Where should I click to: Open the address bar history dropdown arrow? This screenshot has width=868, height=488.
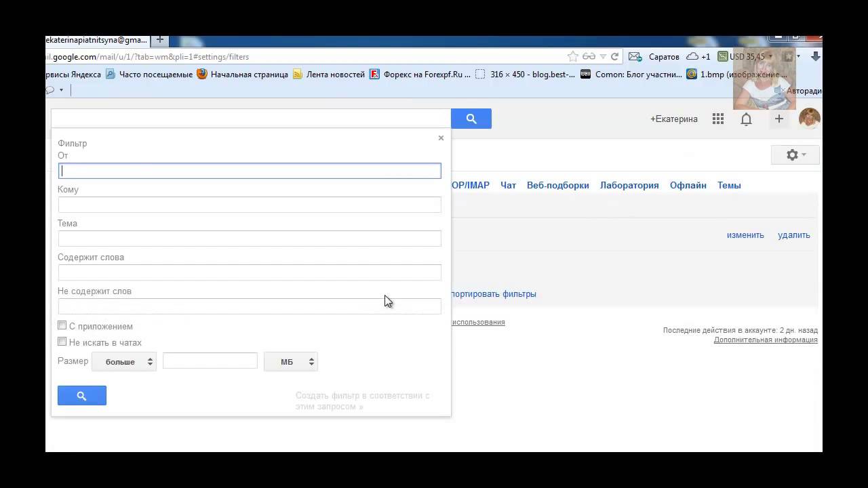pos(603,57)
